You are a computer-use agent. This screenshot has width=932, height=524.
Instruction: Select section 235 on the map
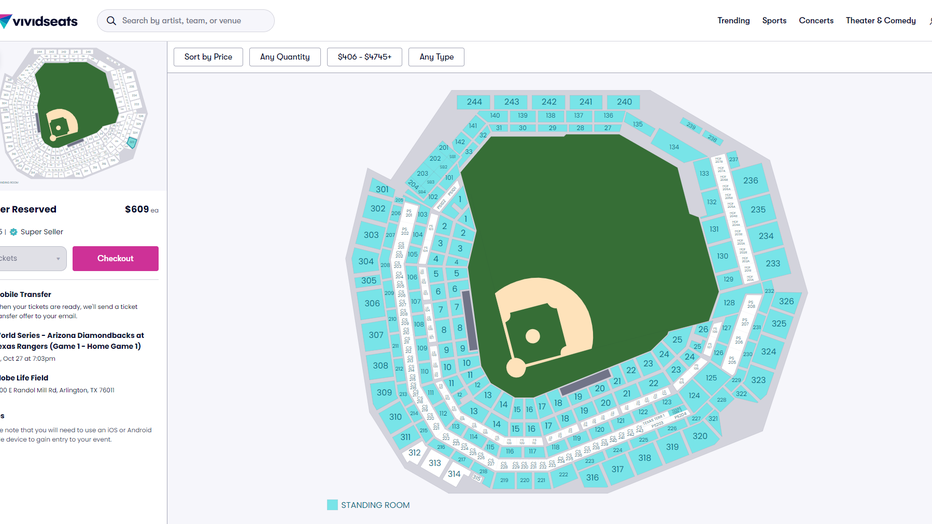click(758, 209)
